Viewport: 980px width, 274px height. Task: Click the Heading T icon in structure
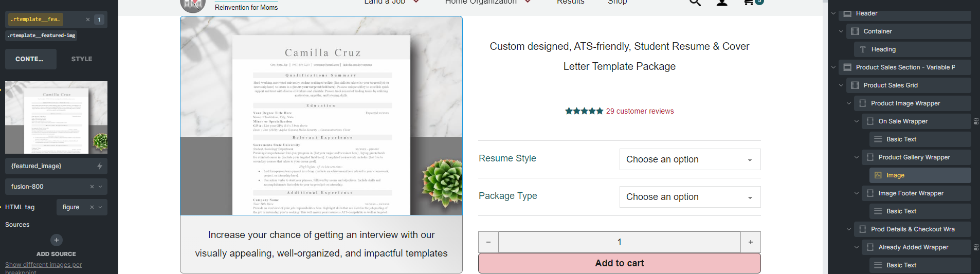pyautogui.click(x=863, y=49)
